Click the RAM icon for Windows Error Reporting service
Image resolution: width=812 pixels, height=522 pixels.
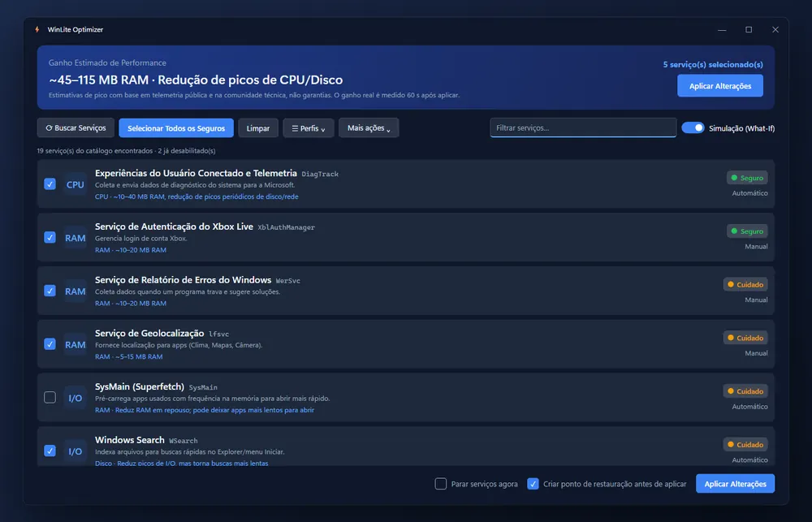(x=75, y=291)
